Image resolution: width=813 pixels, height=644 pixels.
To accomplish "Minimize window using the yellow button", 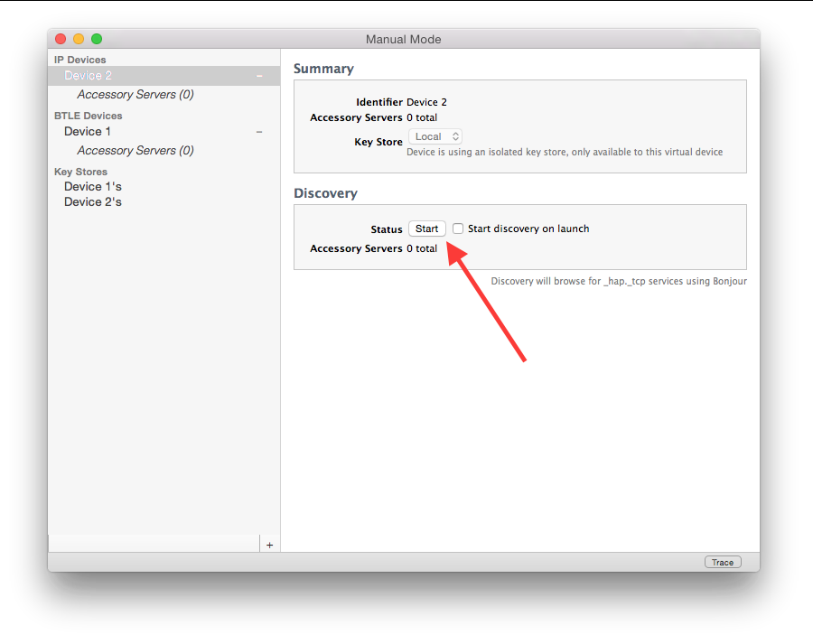I will [x=79, y=39].
